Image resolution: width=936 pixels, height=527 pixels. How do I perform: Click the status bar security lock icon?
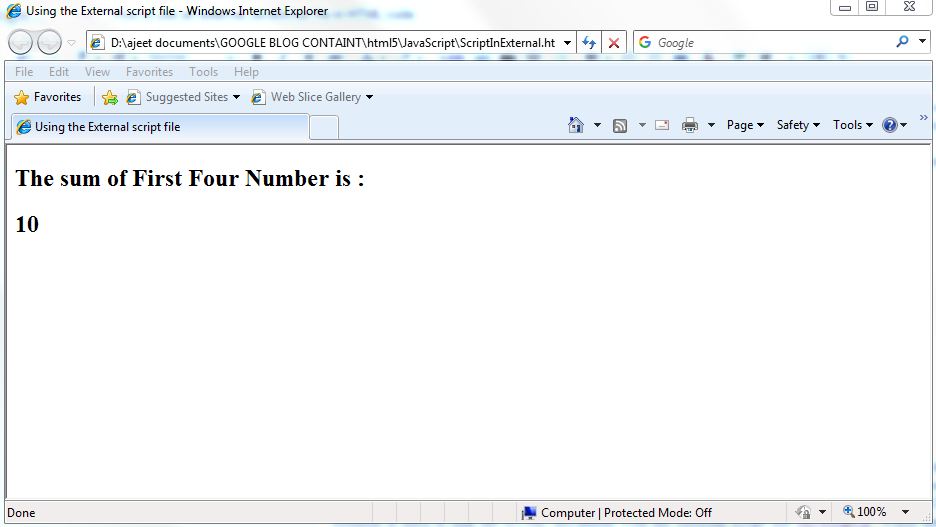point(803,512)
